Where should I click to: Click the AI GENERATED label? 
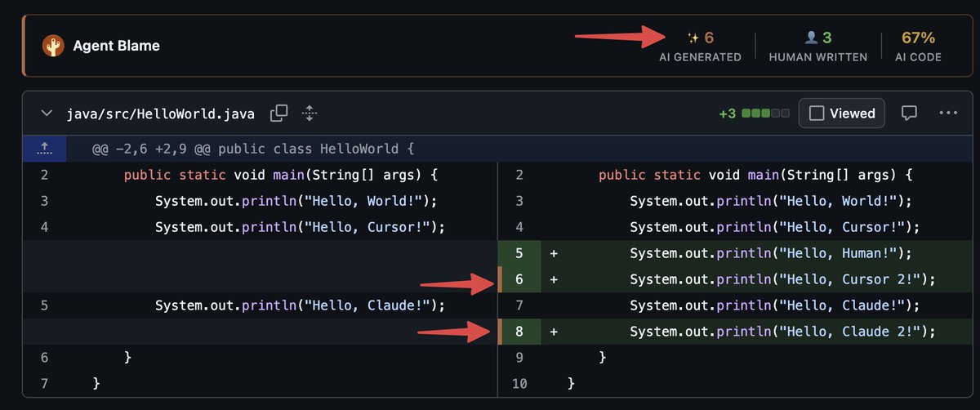click(701, 57)
